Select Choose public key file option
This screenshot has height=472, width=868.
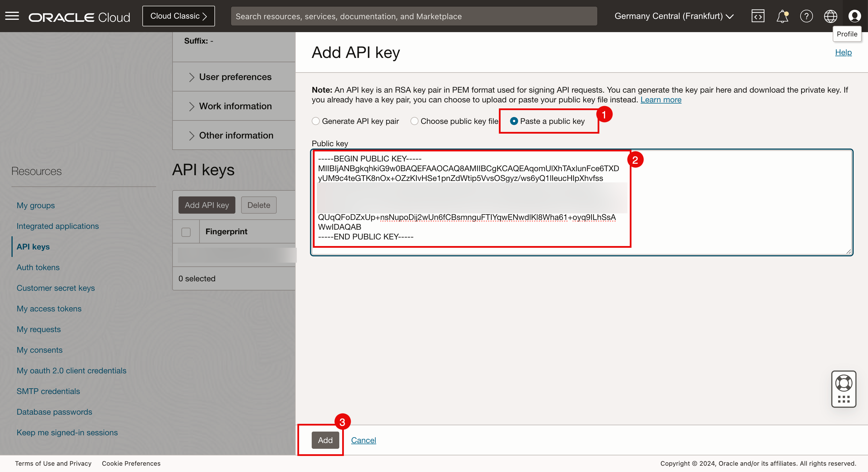pyautogui.click(x=414, y=121)
